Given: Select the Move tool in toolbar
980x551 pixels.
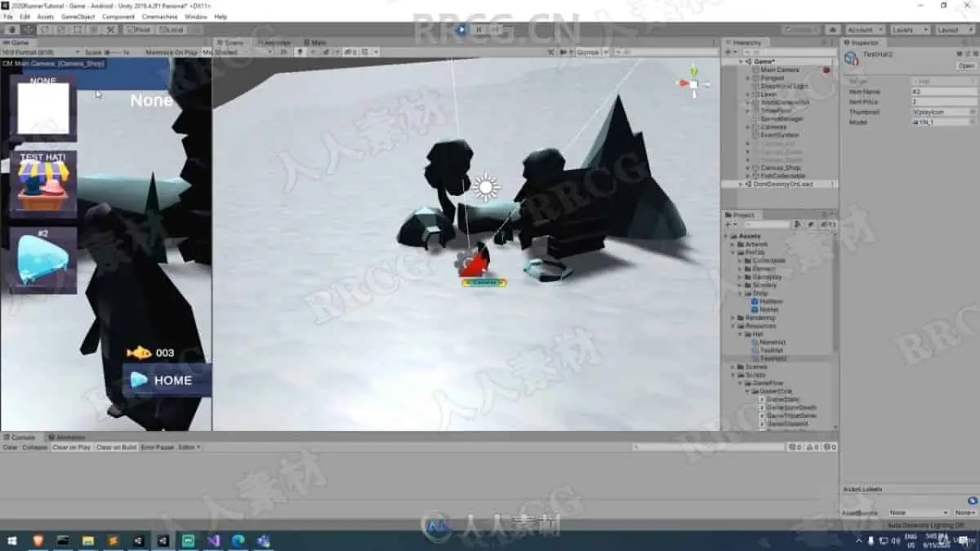Looking at the screenshot, I should click(29, 29).
